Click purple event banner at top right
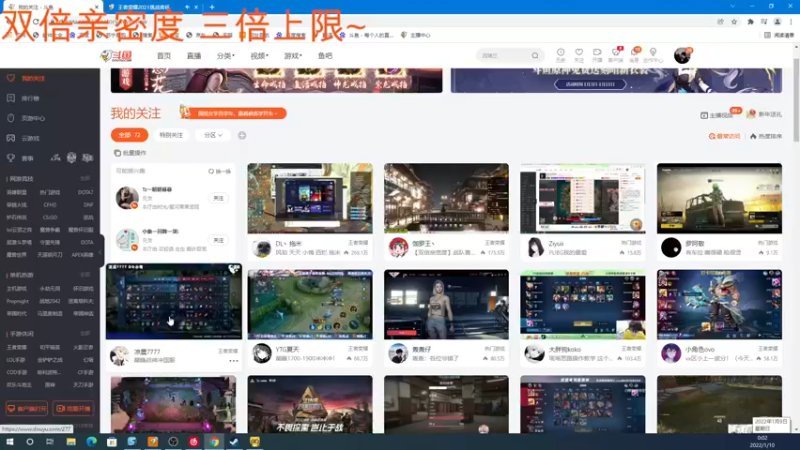The height and width of the screenshot is (450, 800). pos(616,81)
